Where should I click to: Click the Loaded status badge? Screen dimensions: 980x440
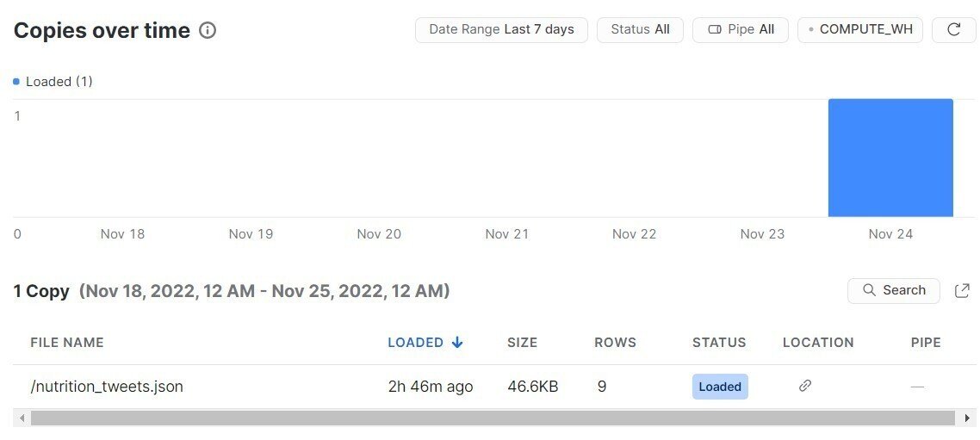click(720, 387)
